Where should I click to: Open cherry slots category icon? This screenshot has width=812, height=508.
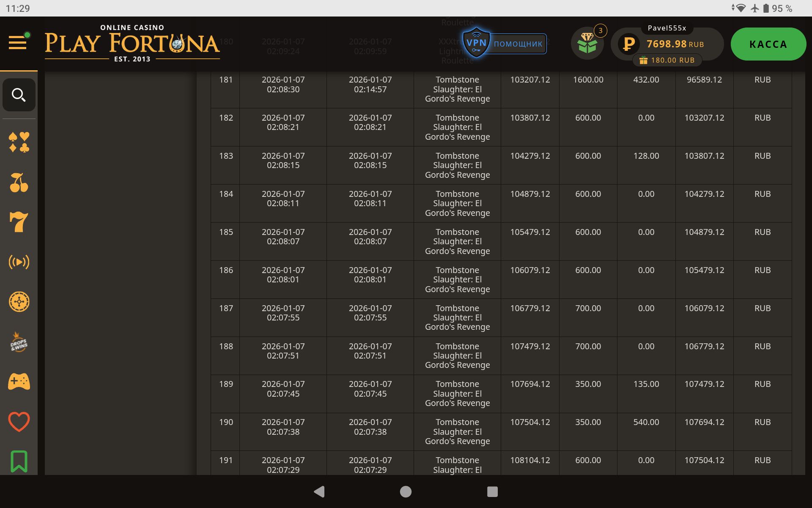(x=19, y=182)
